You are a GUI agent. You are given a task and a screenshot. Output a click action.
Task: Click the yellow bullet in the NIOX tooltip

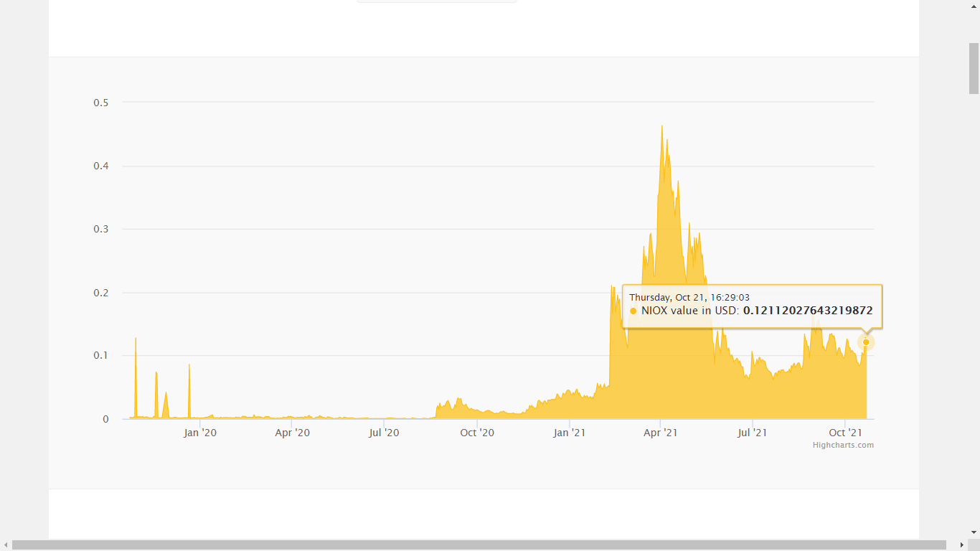coord(633,311)
